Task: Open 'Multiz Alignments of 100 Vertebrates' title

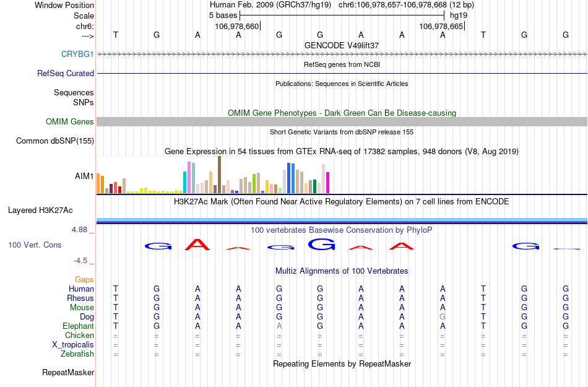Action: (342, 271)
